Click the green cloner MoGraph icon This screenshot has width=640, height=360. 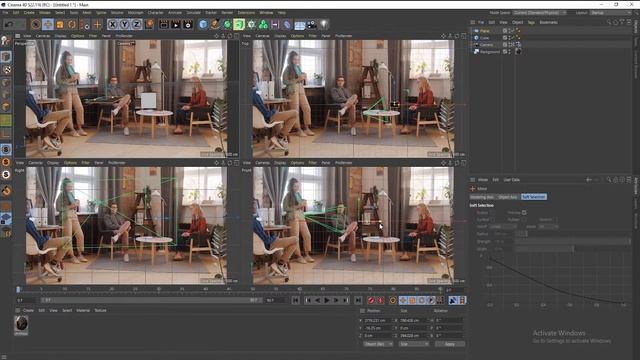coord(263,24)
